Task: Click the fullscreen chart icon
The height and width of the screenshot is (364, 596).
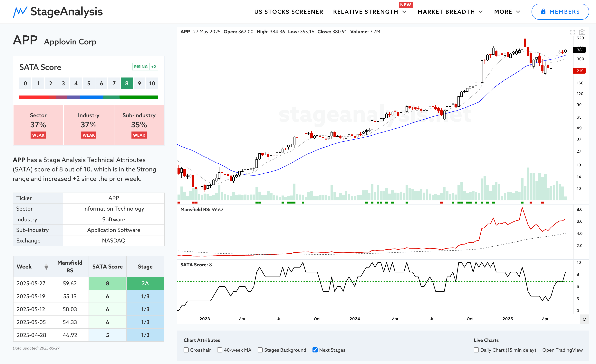Action: 572,32
